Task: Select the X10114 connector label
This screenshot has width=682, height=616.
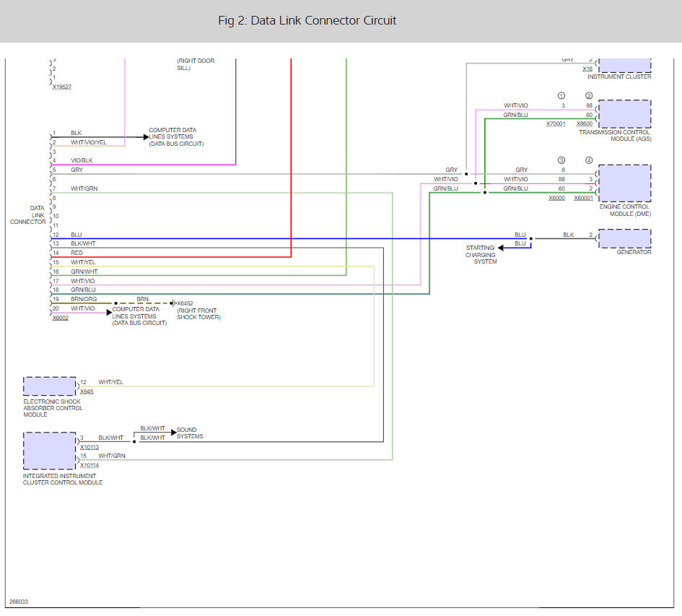Action: pyautogui.click(x=89, y=465)
